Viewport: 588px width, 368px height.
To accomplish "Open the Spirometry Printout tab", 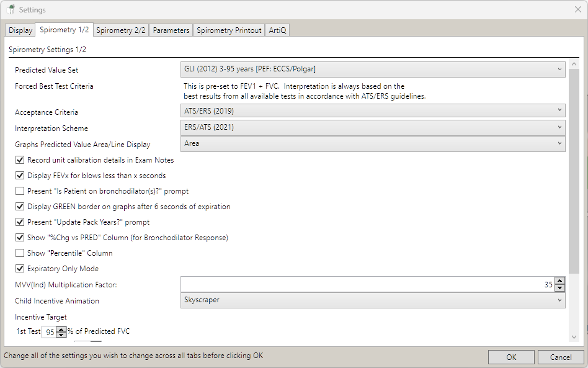I will point(229,30).
